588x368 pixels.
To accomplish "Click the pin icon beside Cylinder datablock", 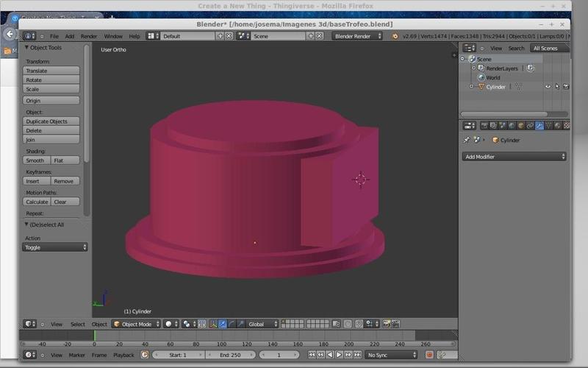I will click(x=466, y=140).
